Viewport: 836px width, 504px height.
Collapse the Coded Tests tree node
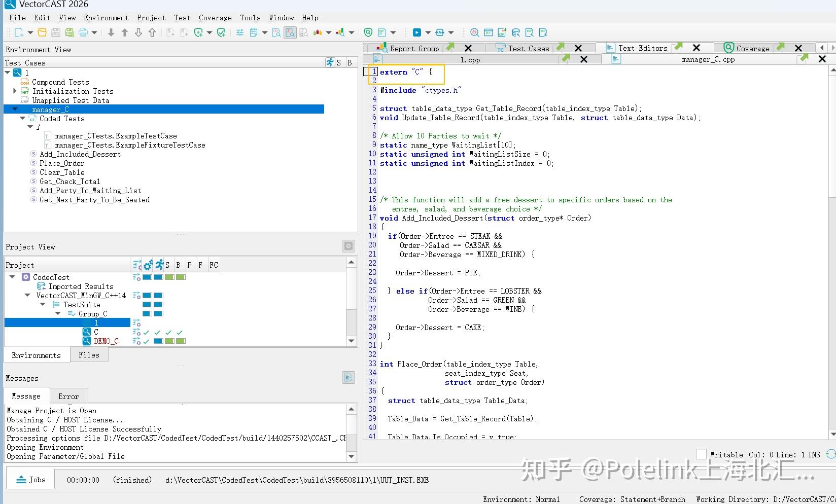click(x=22, y=118)
